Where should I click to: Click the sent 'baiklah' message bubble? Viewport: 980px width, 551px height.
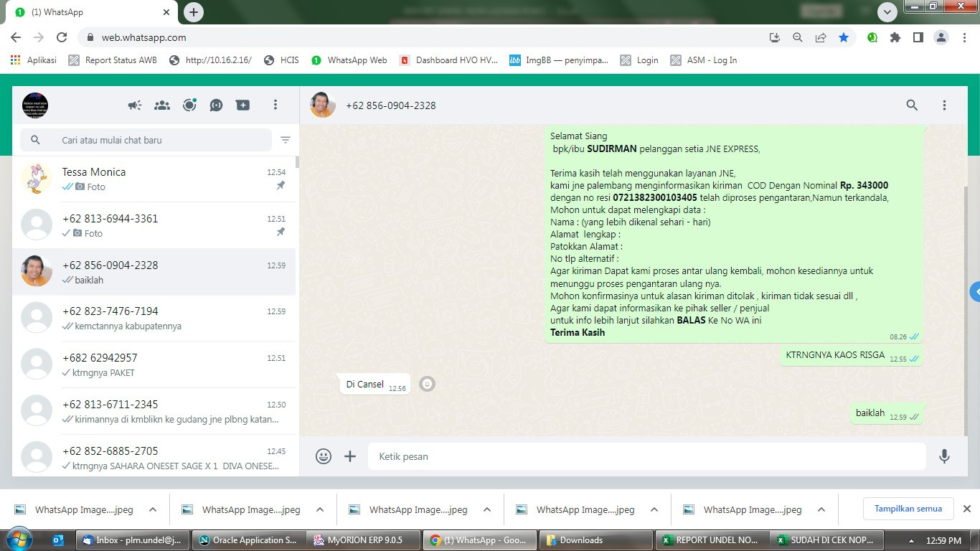[887, 413]
